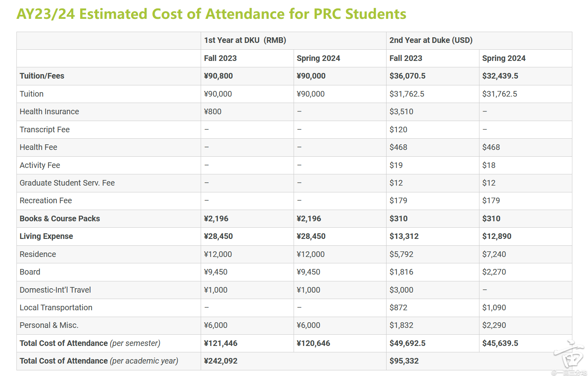588x376 pixels.
Task: Select the "2nd Year at Duke (USD)" header cell
Action: tap(431, 40)
